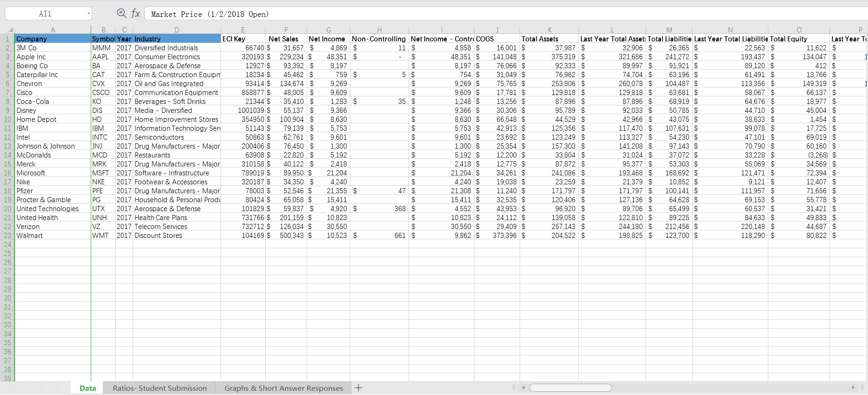Image resolution: width=868 pixels, height=395 pixels.
Task: Click the Company header cell
Action: click(53, 39)
